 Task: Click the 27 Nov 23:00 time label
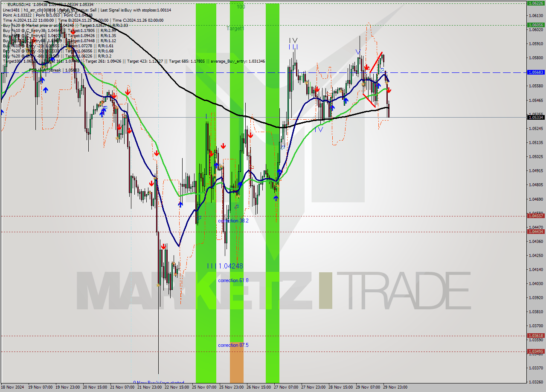[313, 387]
